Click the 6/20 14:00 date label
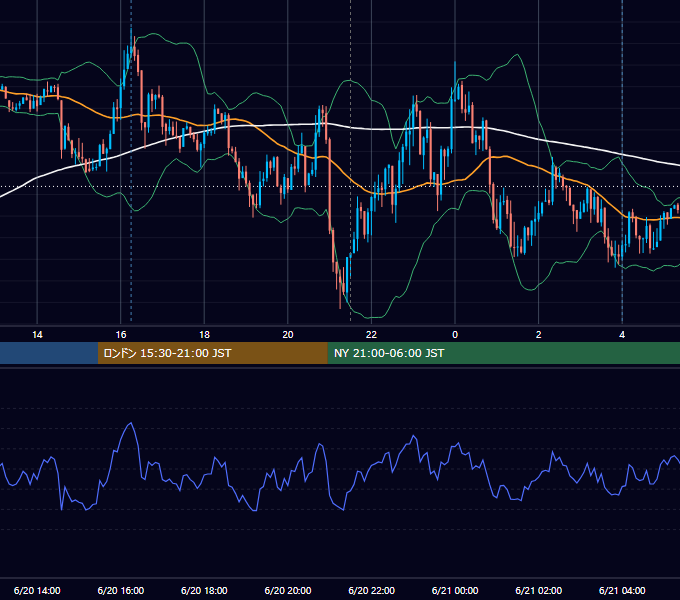The height and width of the screenshot is (600, 680). [37, 590]
